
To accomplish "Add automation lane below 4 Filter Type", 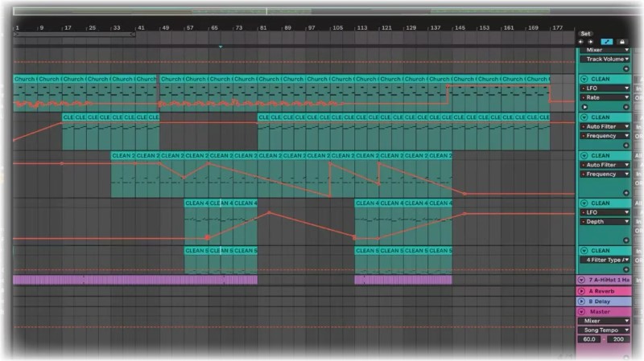I will [x=626, y=269].
